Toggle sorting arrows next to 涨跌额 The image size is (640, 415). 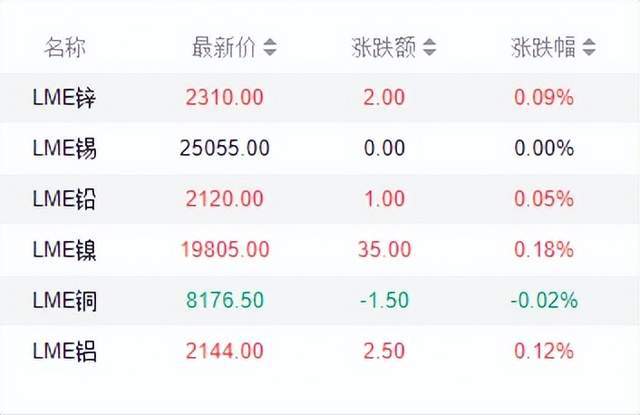(430, 47)
